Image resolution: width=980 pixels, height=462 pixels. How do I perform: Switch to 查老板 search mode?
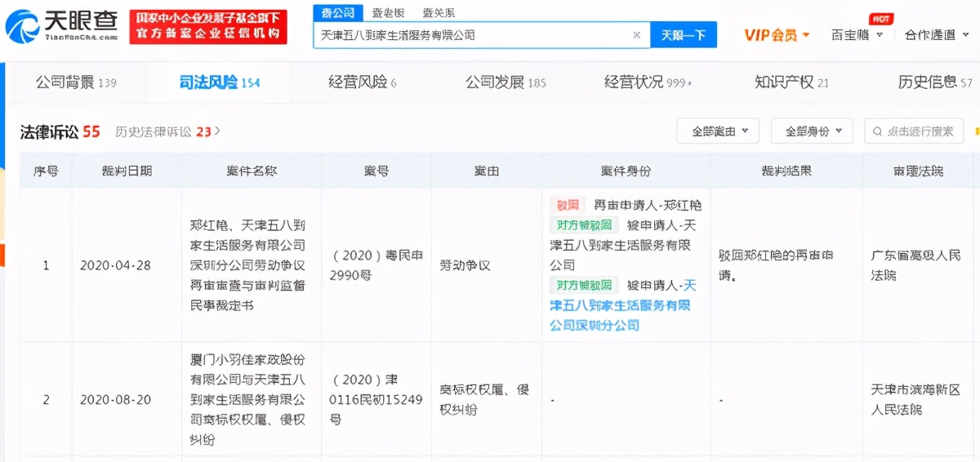coord(389,12)
